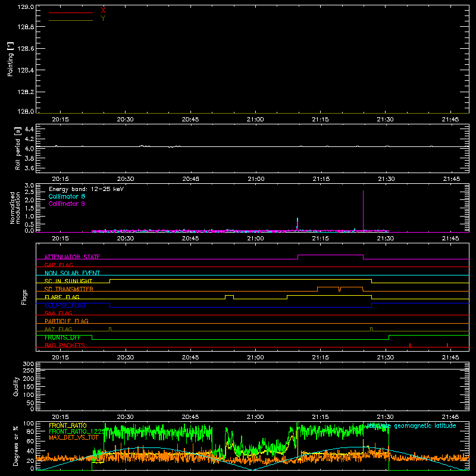Select the green FRONT_RATIO_1225 legend entry
The height and width of the screenshot is (476, 476).
77,431
